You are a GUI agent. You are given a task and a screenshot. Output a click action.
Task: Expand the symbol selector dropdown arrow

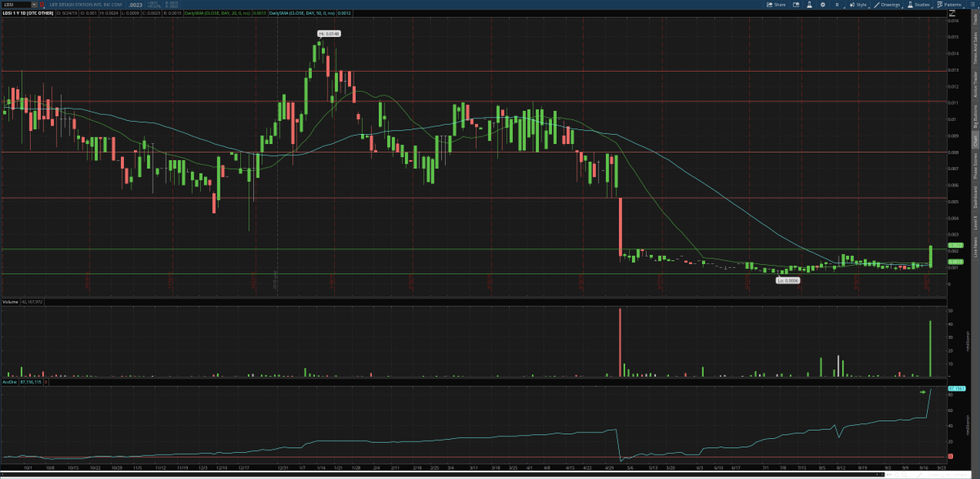click(34, 5)
